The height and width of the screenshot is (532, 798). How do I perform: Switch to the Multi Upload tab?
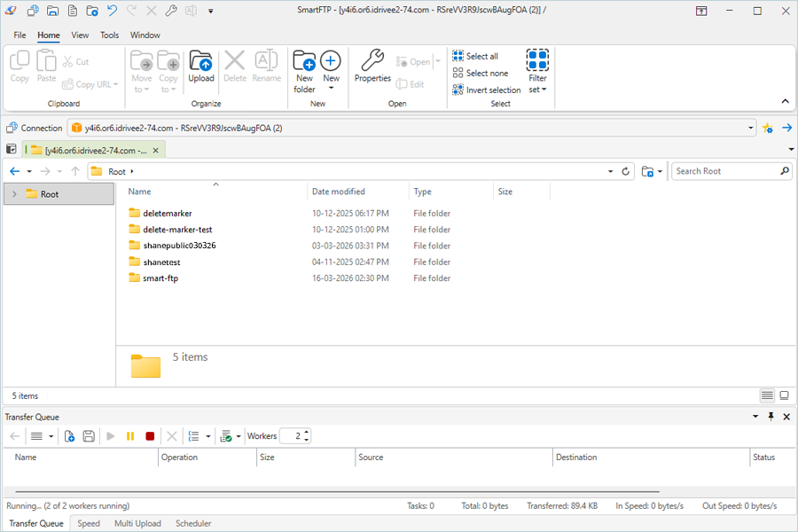137,523
